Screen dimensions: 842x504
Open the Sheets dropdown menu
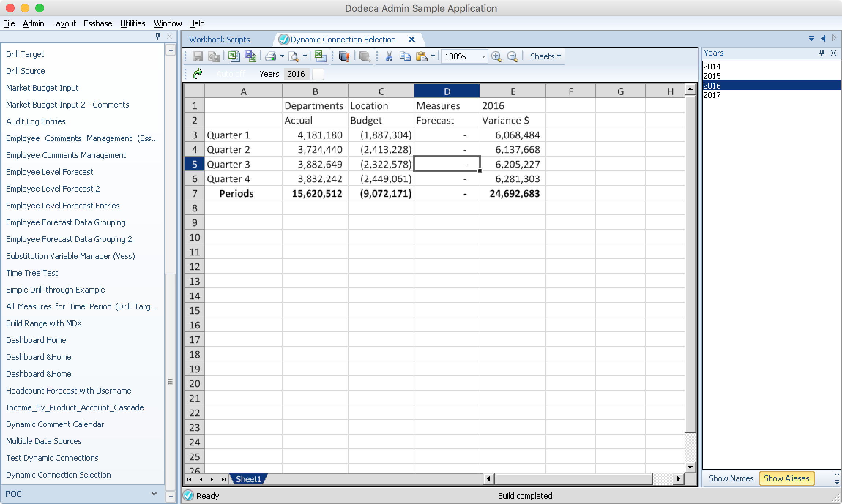[x=545, y=56]
